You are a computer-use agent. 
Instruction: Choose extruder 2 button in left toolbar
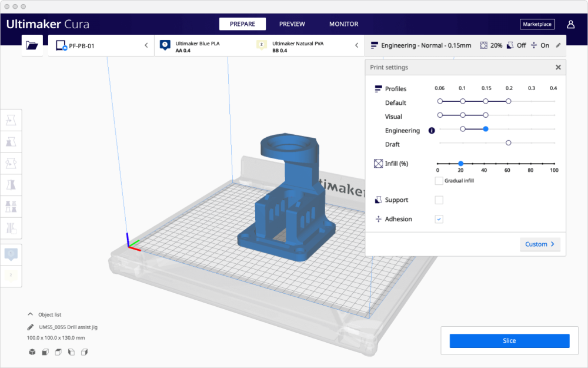click(11, 276)
